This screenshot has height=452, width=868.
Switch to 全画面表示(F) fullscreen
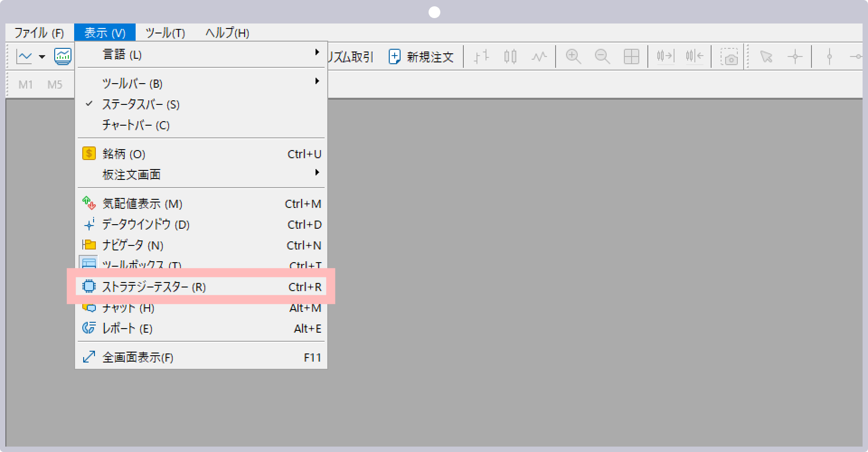click(x=201, y=358)
